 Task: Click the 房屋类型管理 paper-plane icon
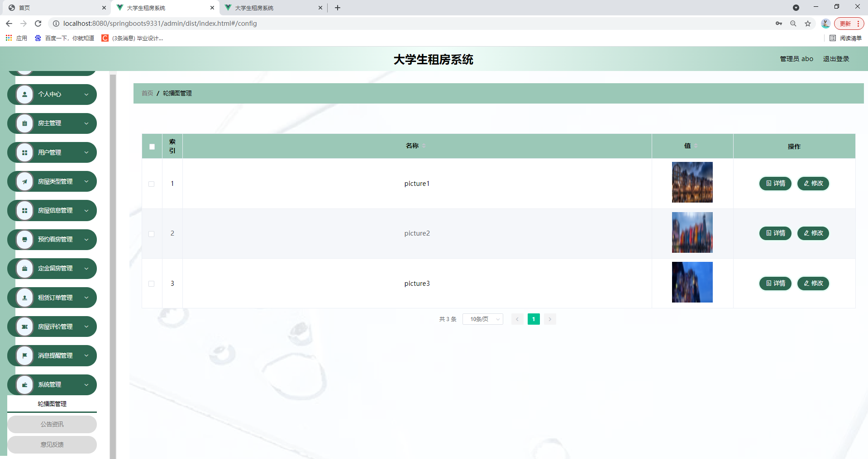(x=24, y=181)
